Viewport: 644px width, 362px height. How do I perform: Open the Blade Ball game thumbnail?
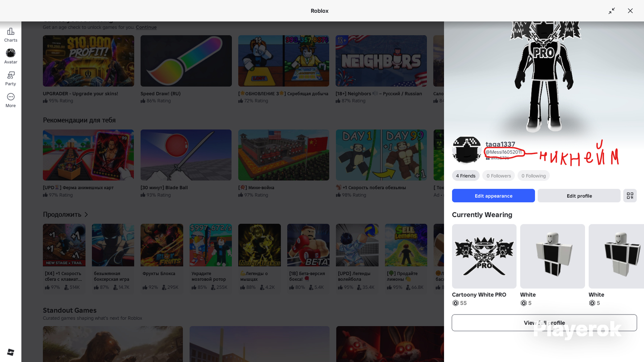coord(186,155)
